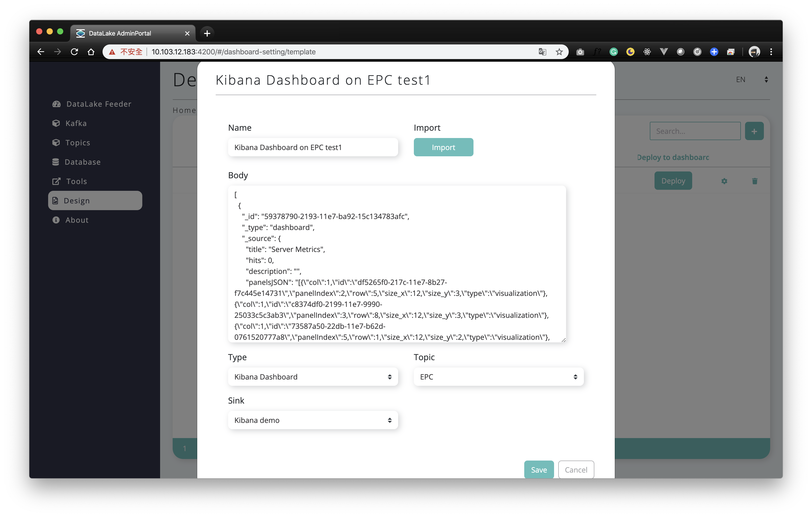Click the page number 1 in pagination
Image resolution: width=812 pixels, height=517 pixels.
(184, 448)
